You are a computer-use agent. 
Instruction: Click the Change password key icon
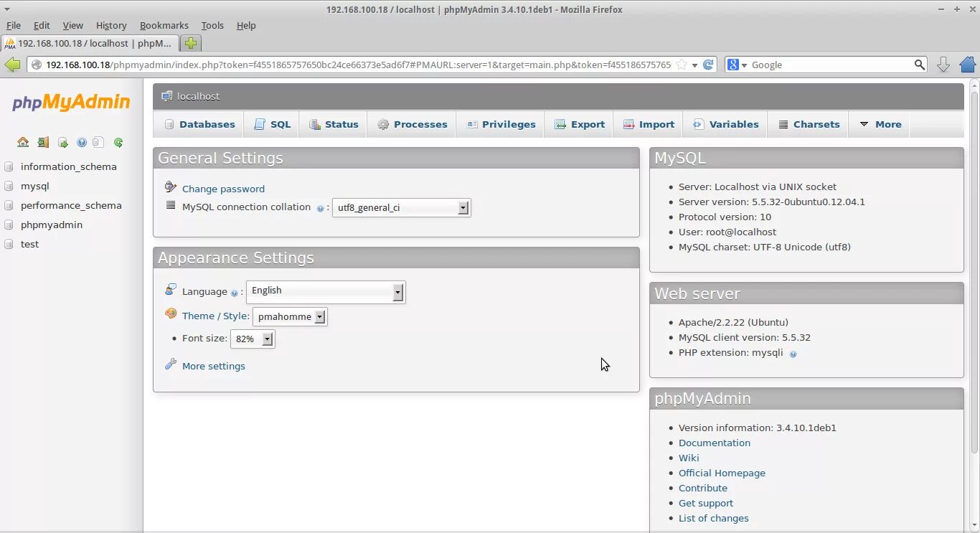pos(170,187)
